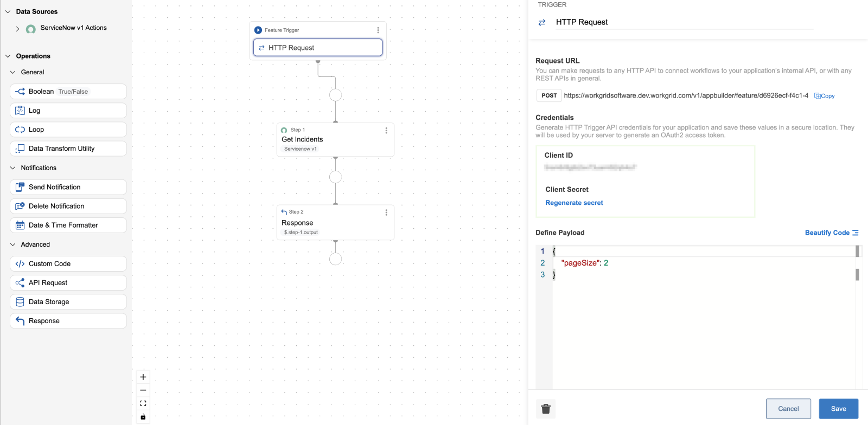Click the trigger name field HTTP Request
The height and width of the screenshot is (425, 868).
coord(685,22)
